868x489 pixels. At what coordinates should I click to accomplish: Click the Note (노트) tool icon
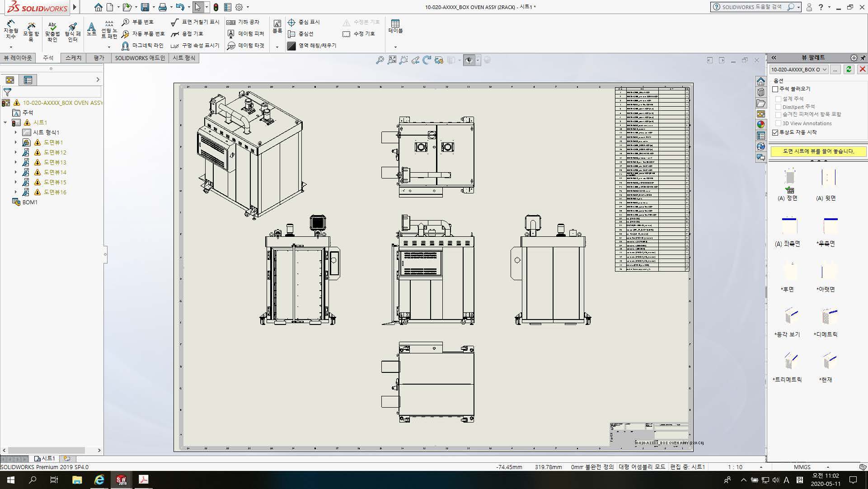(x=92, y=29)
